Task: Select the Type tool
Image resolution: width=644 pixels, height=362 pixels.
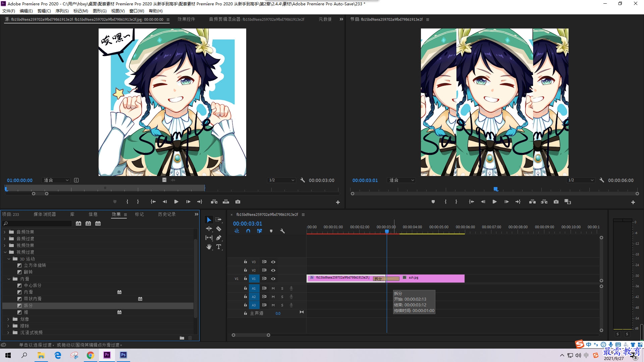Action: pyautogui.click(x=219, y=247)
